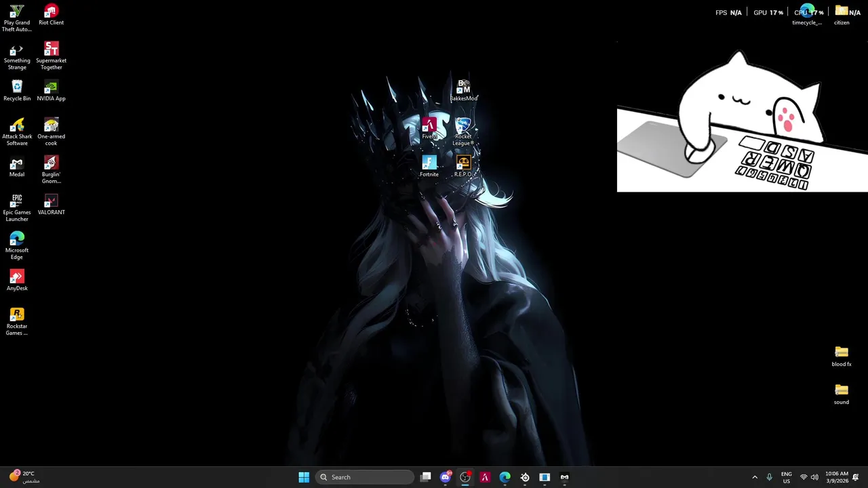Click the GPU 17 % overlay readout
This screenshot has width=868, height=488.
[x=768, y=12]
